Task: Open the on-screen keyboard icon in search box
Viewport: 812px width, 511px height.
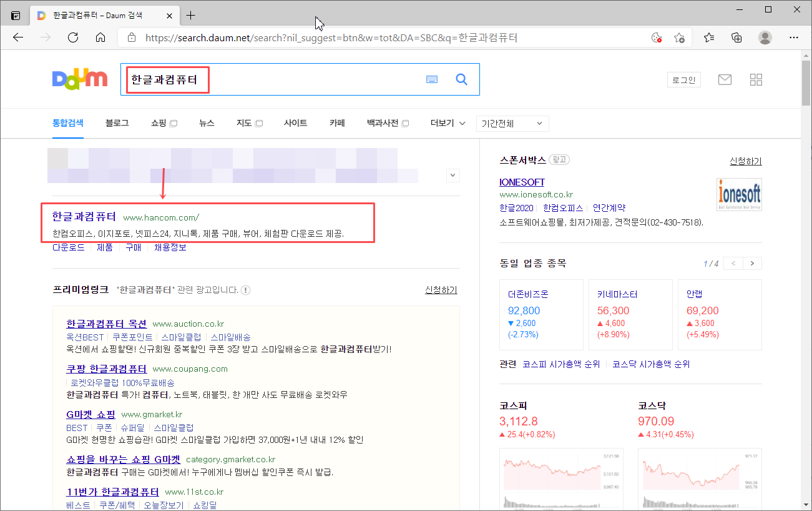Action: tap(432, 79)
